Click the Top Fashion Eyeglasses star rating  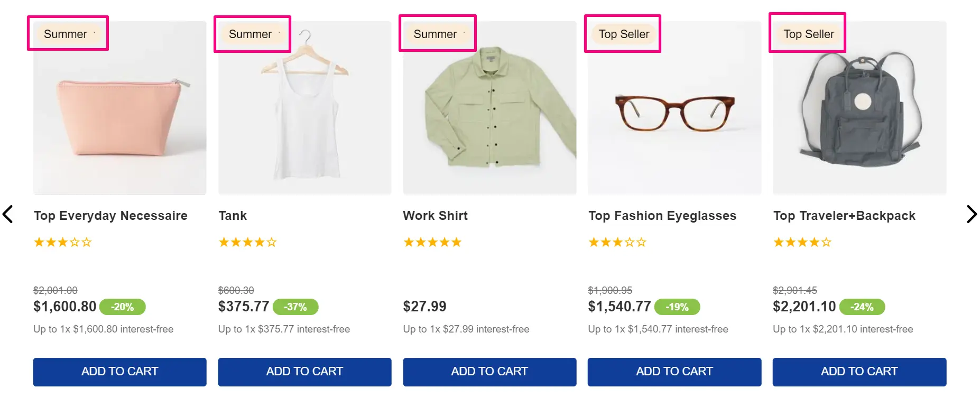pos(617,243)
